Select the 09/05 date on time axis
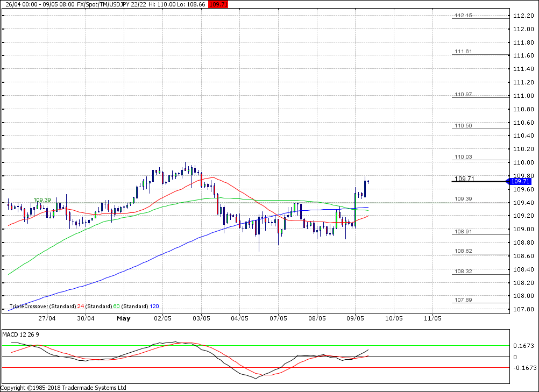The height and width of the screenshot is (392, 539). (355, 318)
